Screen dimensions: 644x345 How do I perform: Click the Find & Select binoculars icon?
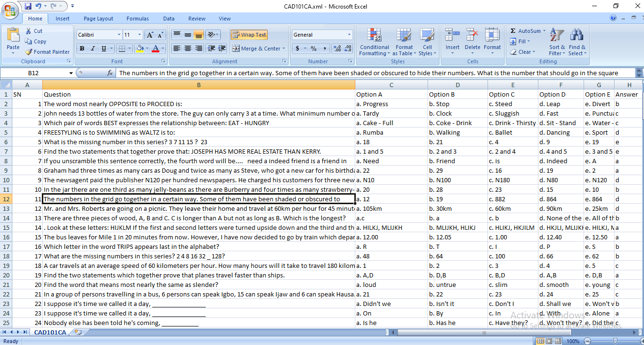coord(577,35)
